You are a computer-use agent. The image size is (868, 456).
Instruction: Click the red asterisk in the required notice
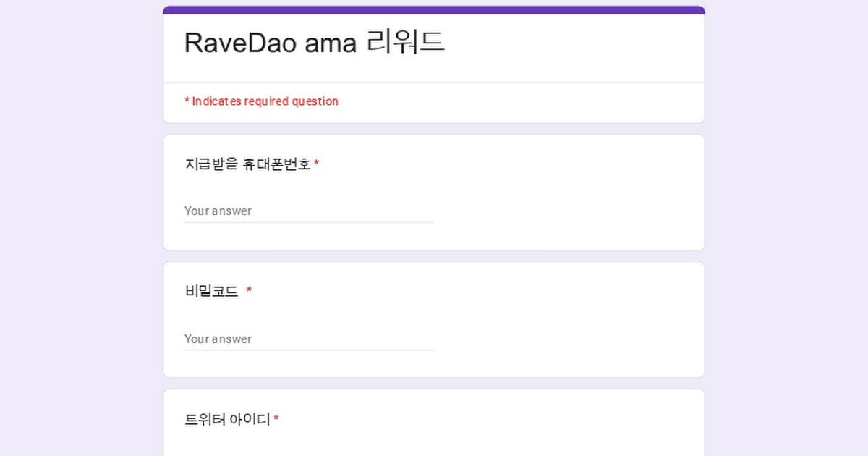[x=187, y=101]
